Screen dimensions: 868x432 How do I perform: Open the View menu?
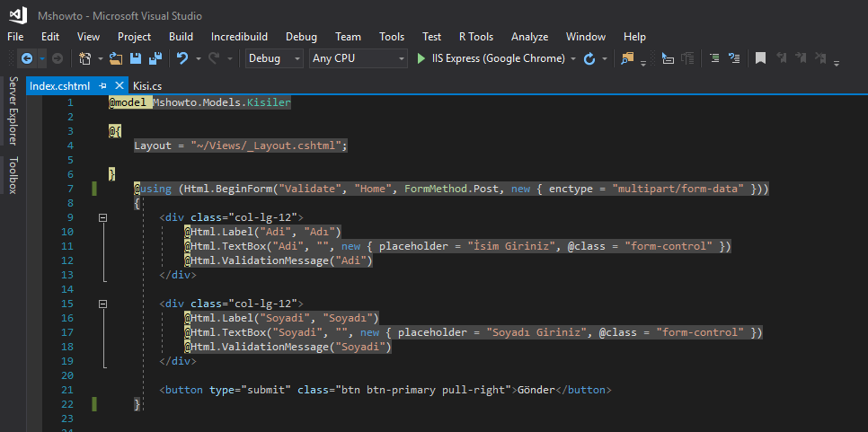point(89,37)
